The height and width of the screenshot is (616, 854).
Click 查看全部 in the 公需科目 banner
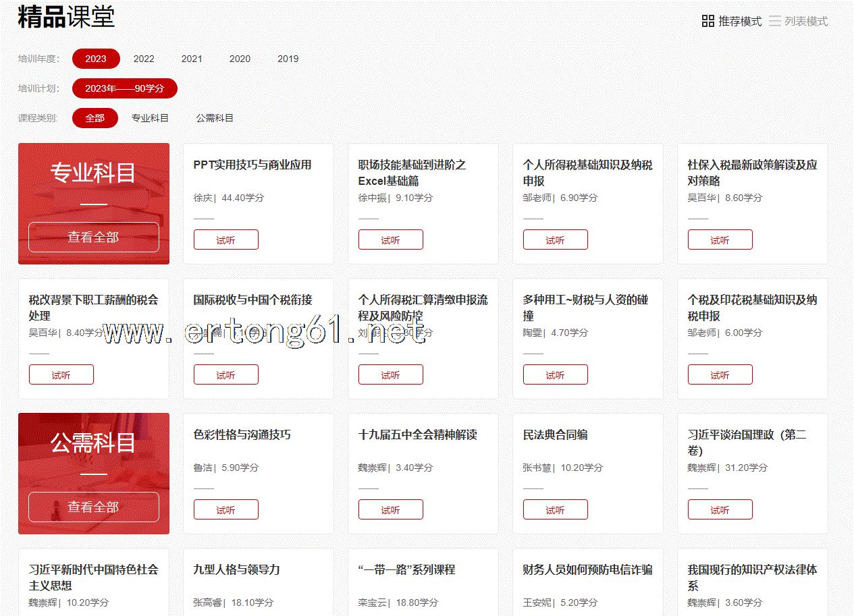pyautogui.click(x=94, y=507)
